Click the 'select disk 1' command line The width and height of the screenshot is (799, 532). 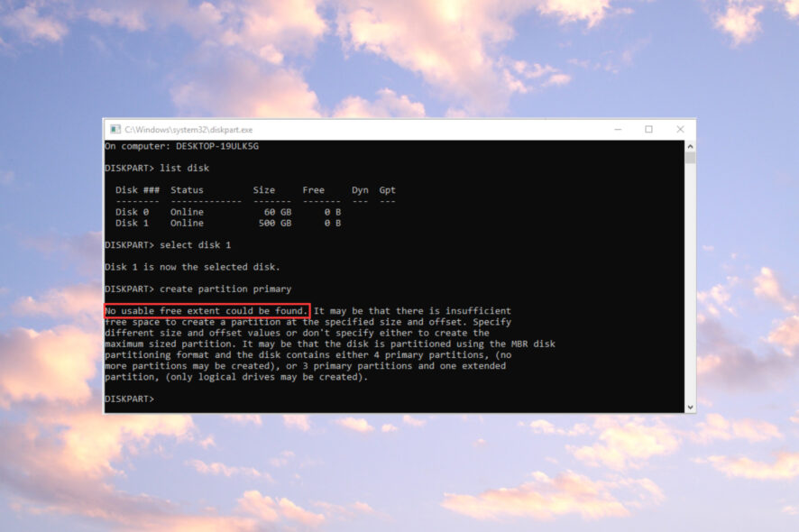click(x=168, y=245)
